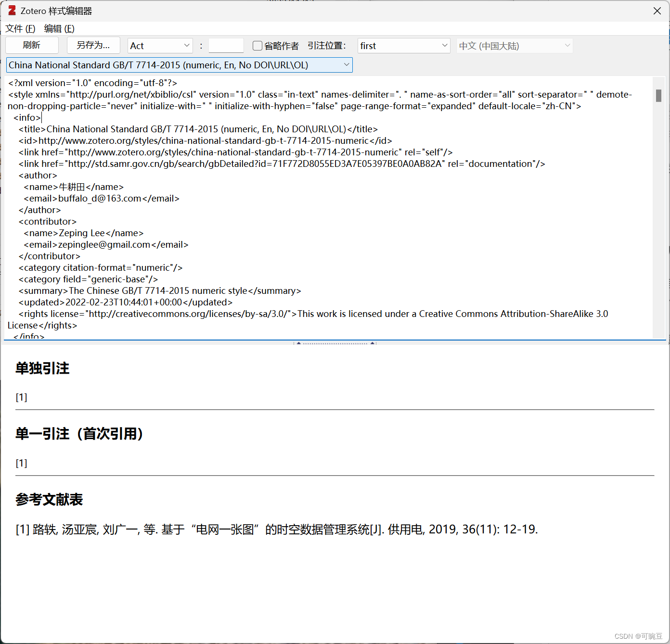This screenshot has height=644, width=670.
Task: Click the 刷新 refresh button
Action: point(32,45)
